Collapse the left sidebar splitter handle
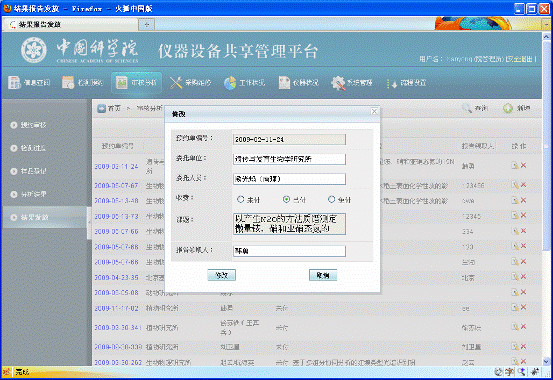 [89, 222]
